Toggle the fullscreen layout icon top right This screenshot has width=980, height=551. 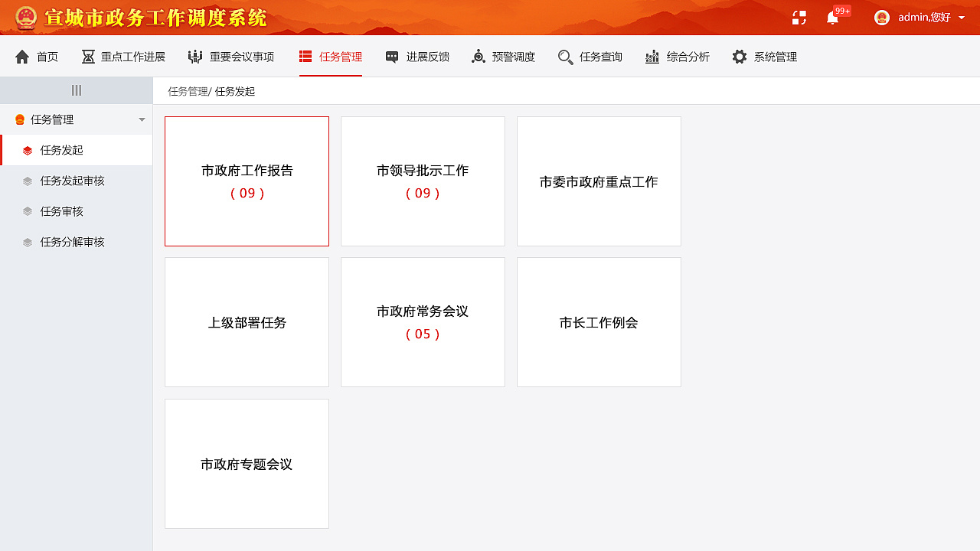799,17
